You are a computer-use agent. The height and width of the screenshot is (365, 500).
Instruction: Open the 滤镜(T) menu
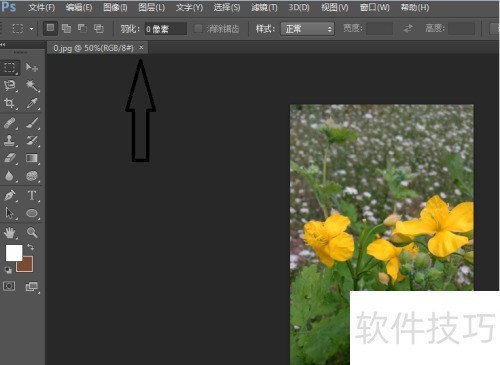[264, 7]
